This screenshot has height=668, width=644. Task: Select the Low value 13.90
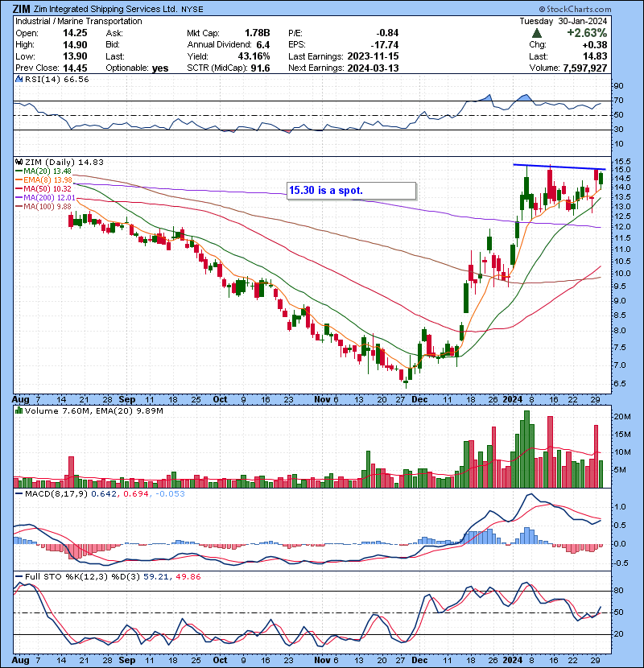pos(75,56)
